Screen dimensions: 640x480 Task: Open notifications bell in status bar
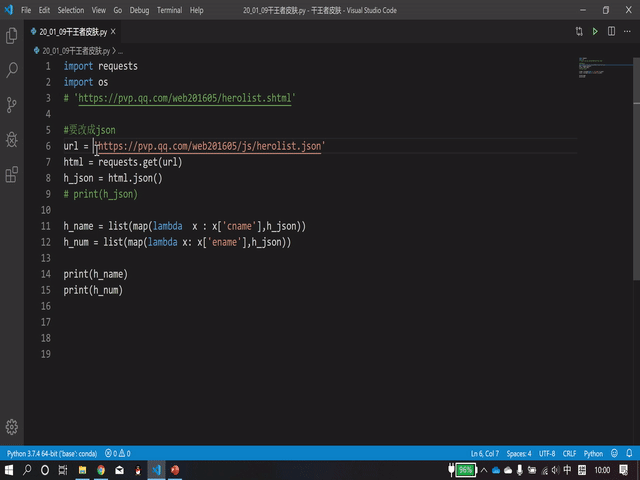point(629,453)
